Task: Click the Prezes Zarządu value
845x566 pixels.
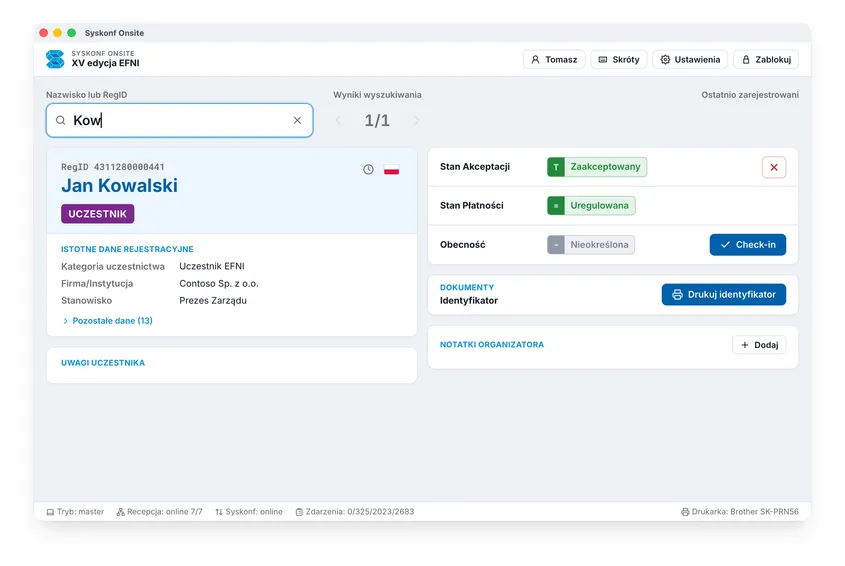Action: [x=213, y=301]
